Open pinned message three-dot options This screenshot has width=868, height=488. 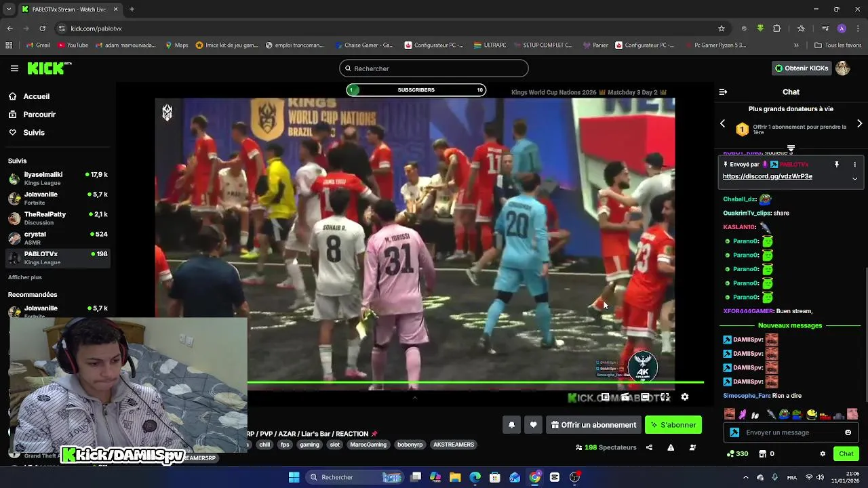(x=854, y=165)
